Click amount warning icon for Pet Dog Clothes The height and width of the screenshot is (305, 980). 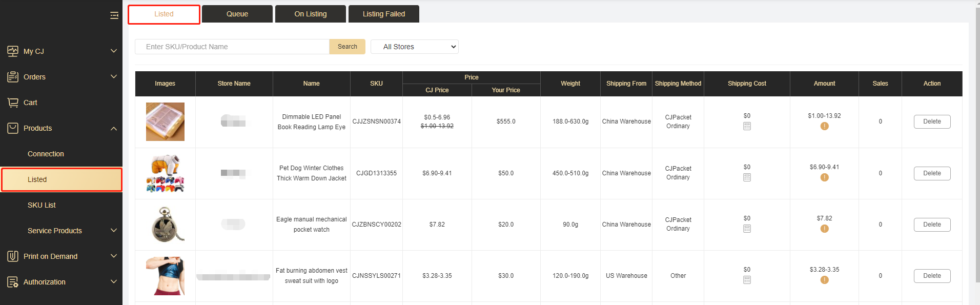point(824,177)
